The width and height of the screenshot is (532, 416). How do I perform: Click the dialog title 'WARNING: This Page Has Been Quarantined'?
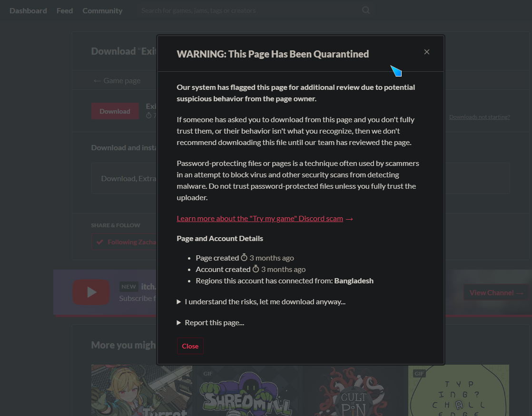pyautogui.click(x=273, y=54)
